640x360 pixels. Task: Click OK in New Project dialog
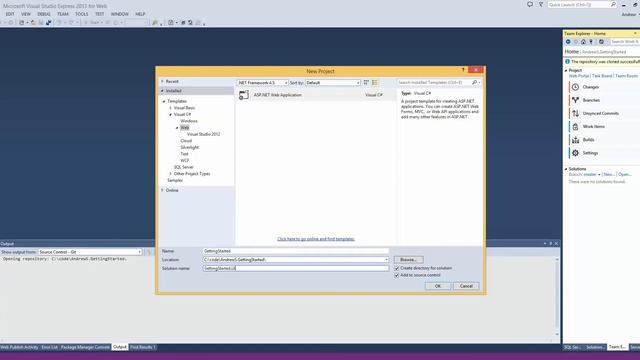(x=438, y=286)
